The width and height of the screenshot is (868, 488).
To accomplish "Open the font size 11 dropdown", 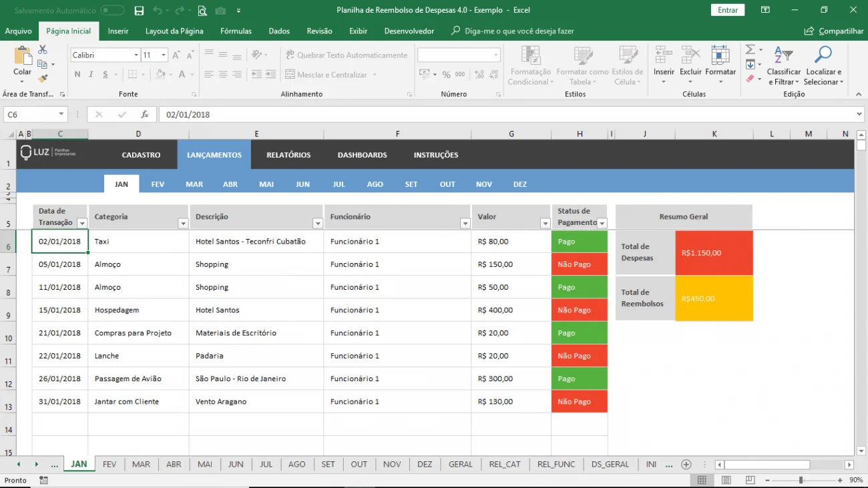I will click(164, 55).
